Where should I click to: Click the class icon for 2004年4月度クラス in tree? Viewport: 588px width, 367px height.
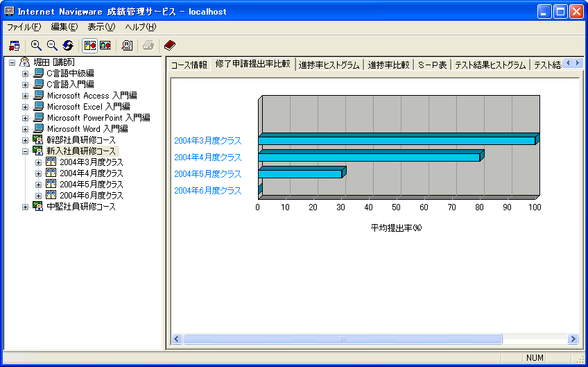51,173
